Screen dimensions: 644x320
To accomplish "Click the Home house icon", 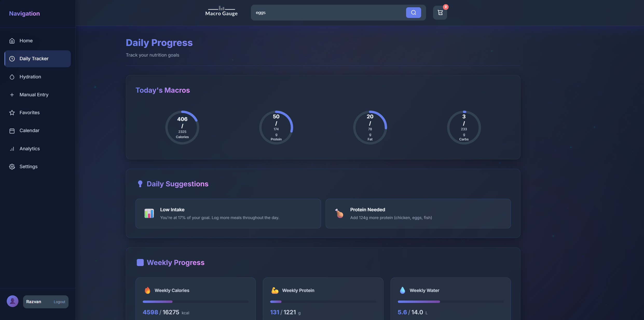I will [x=12, y=41].
